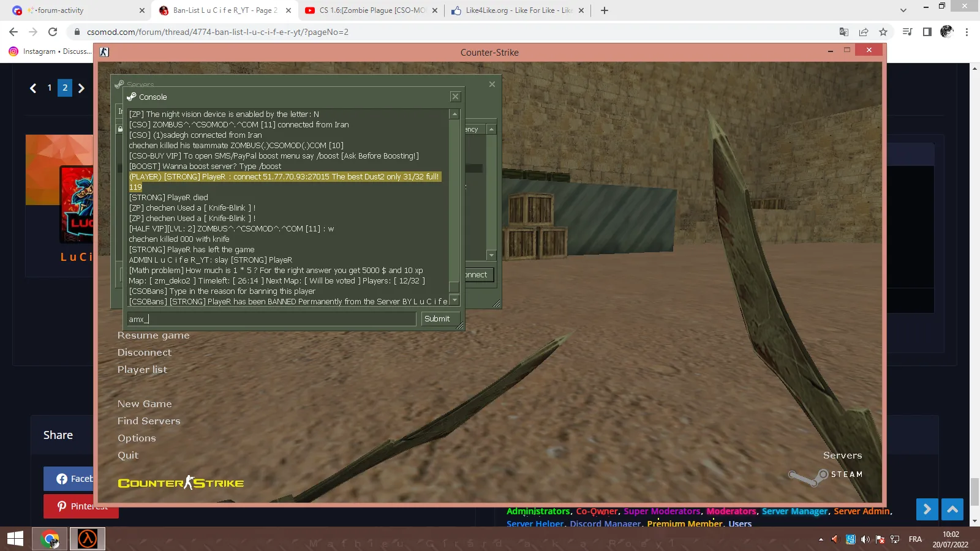Image resolution: width=980 pixels, height=551 pixels.
Task: Click the Chrome back arrow
Action: click(13, 32)
